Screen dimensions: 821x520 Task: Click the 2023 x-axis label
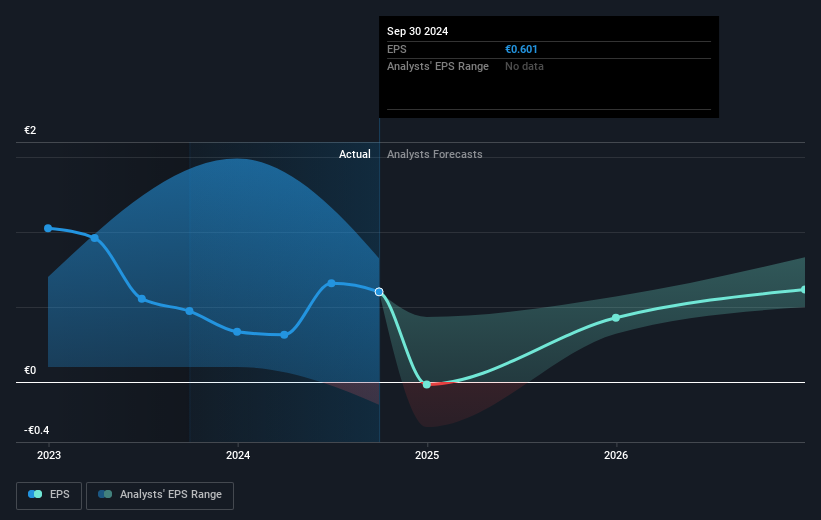[x=49, y=456]
